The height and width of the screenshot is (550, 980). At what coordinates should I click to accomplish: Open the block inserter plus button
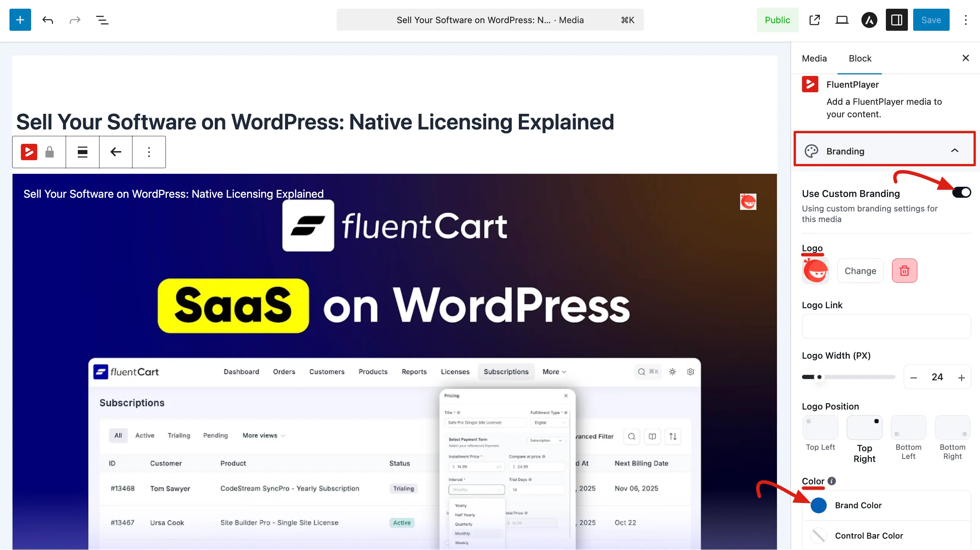20,20
